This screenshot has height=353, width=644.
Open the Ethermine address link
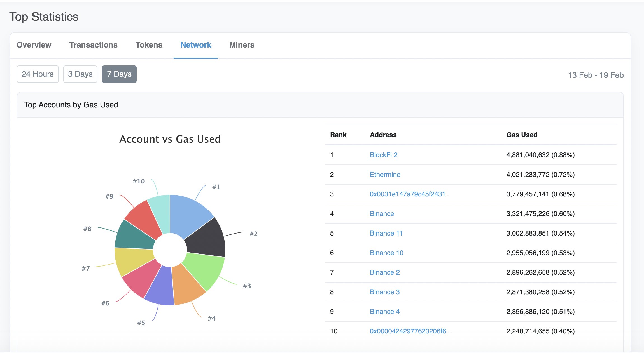tap(385, 175)
